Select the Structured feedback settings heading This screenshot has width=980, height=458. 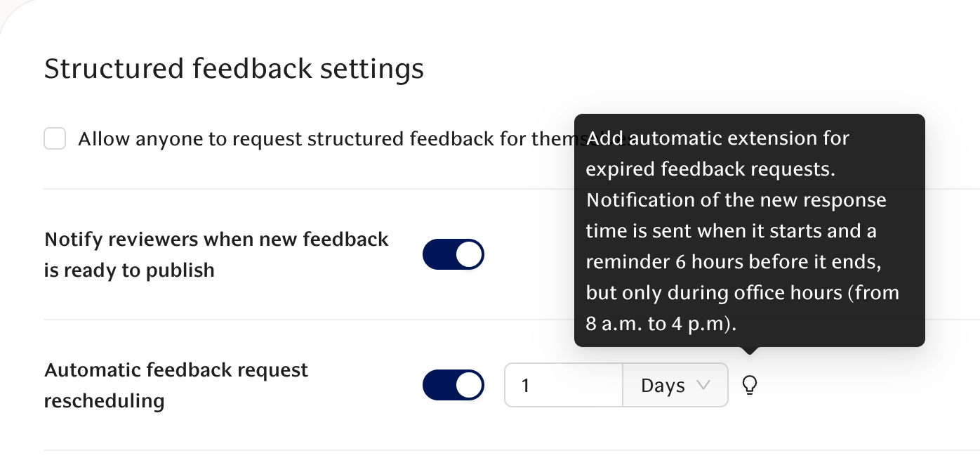[234, 68]
